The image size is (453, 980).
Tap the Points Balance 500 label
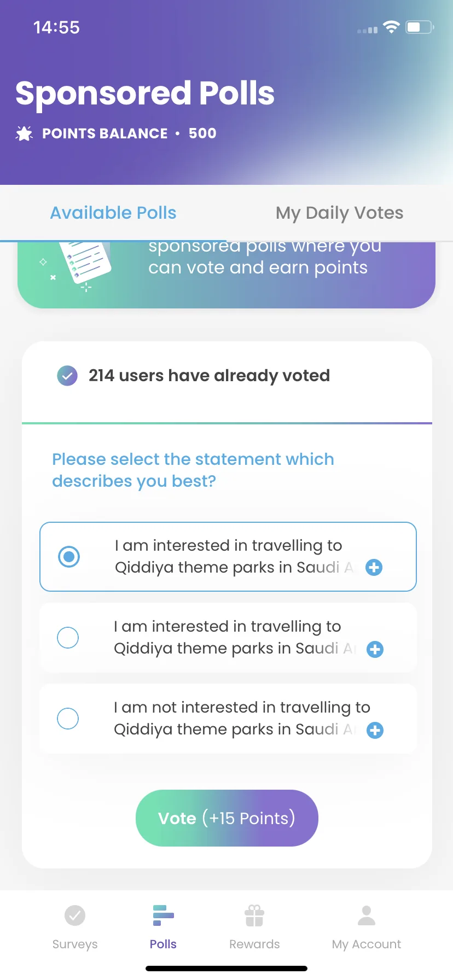pos(129,133)
